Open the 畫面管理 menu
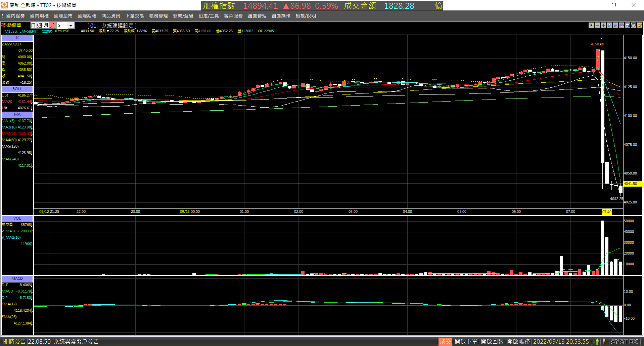Image resolution: width=644 pixels, height=346 pixels. [257, 16]
